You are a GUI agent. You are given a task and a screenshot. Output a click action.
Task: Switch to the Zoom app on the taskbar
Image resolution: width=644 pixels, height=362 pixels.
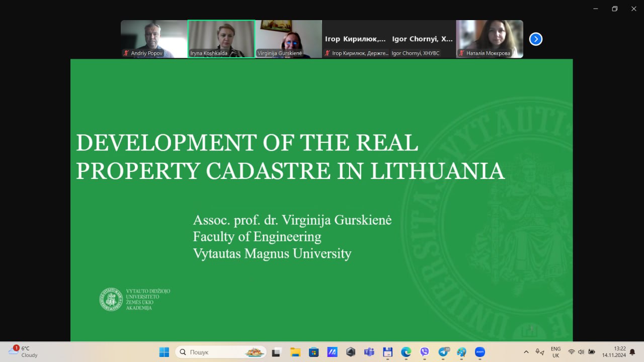pos(480,352)
